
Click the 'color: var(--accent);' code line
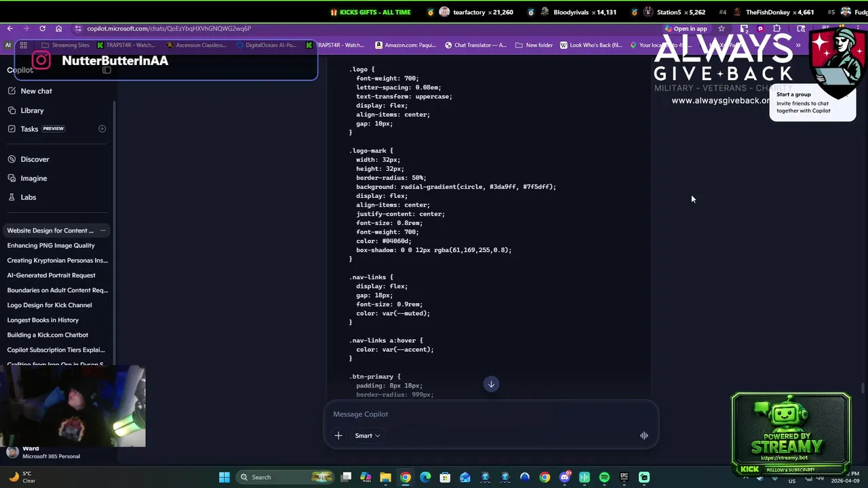[x=395, y=350]
